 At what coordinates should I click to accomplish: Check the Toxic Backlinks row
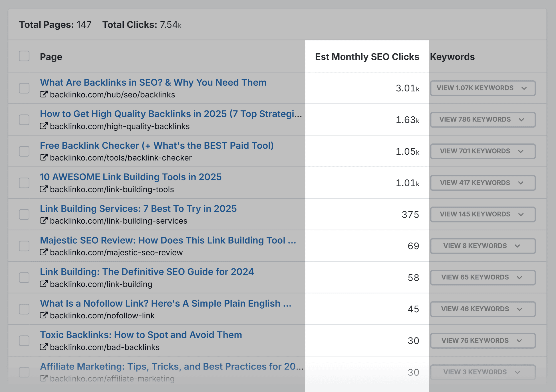coord(24,341)
